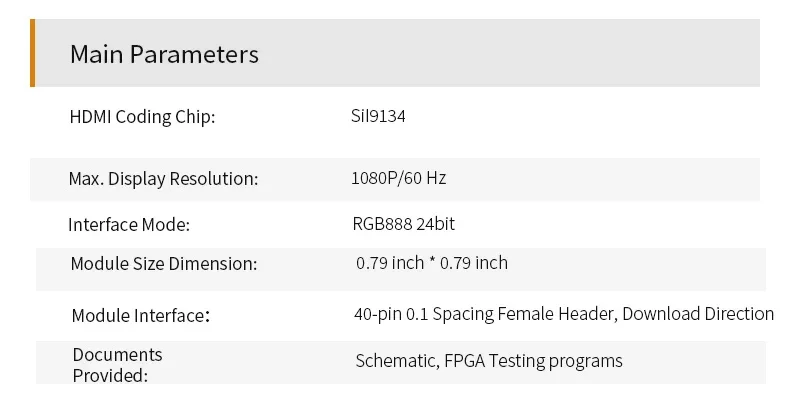The height and width of the screenshot is (408, 790).
Task: Select the HDMI Coding Chip label
Action: click(x=142, y=117)
